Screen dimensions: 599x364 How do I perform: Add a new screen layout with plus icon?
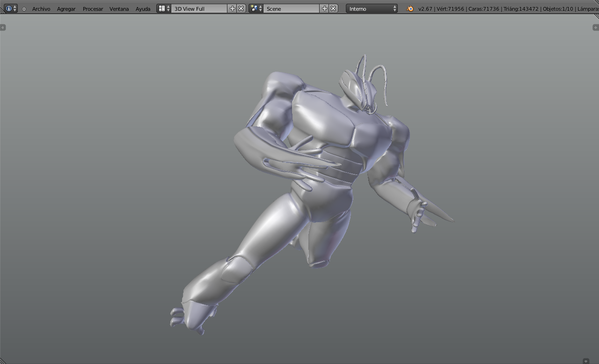click(x=233, y=8)
